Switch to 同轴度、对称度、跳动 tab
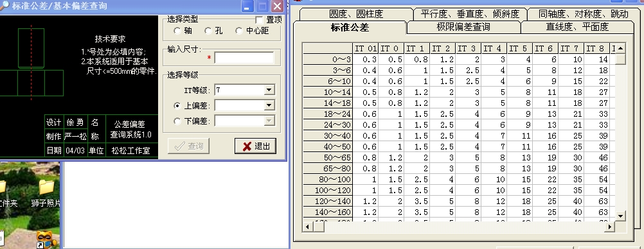This screenshot has height=249, width=644. coord(583,14)
